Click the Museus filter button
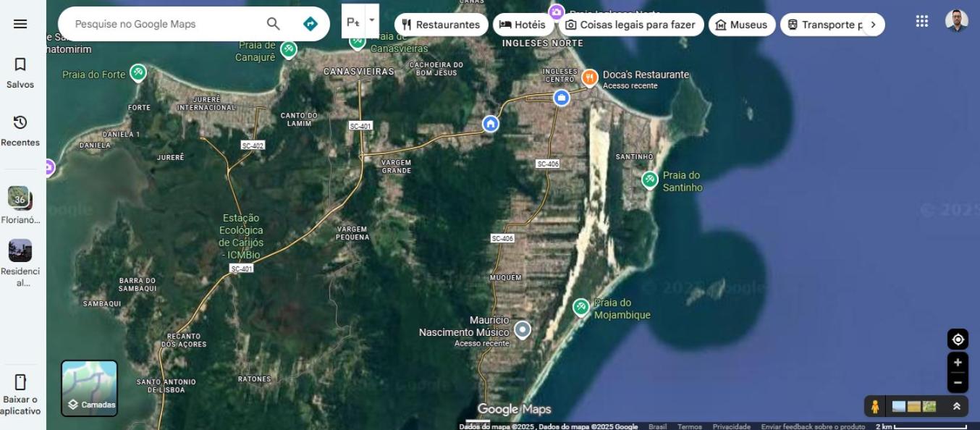Image resolution: width=980 pixels, height=430 pixels. (x=741, y=25)
